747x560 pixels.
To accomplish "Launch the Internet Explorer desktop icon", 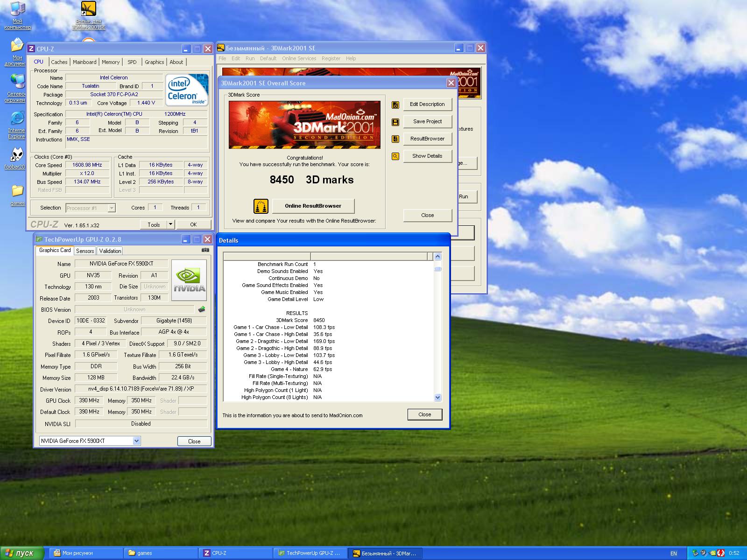I will coord(17,125).
